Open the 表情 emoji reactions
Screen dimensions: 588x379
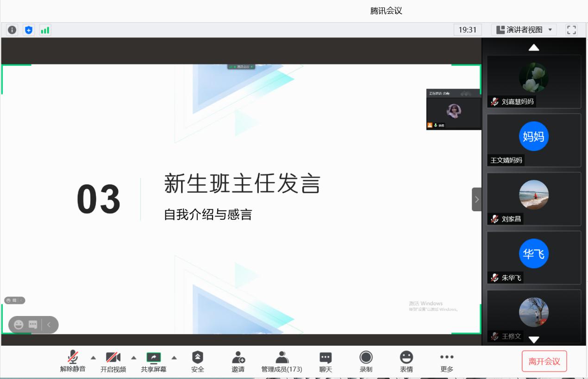(x=406, y=361)
